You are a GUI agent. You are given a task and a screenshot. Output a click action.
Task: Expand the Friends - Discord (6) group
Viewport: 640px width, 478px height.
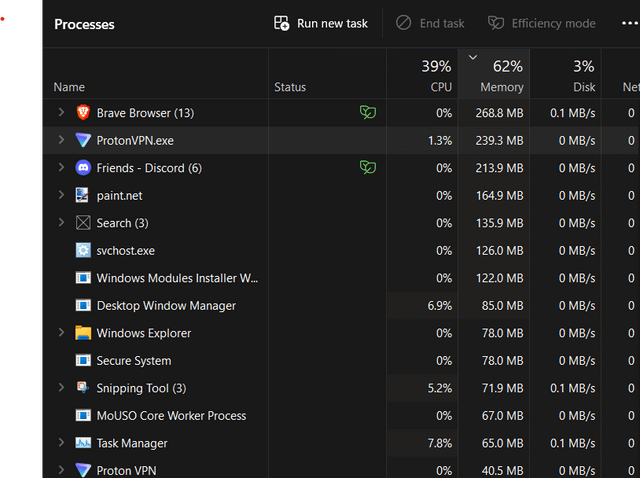click(x=61, y=167)
